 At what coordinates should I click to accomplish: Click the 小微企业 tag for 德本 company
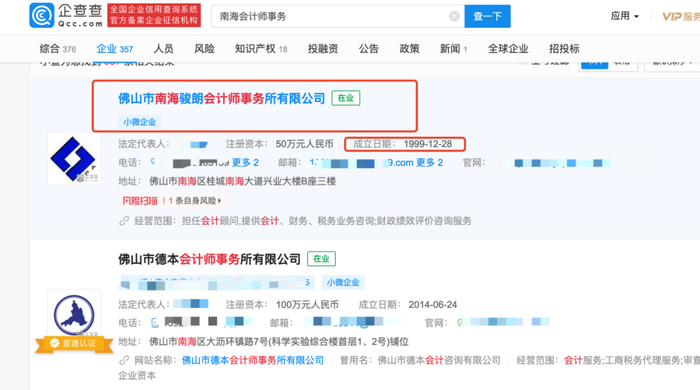[343, 282]
